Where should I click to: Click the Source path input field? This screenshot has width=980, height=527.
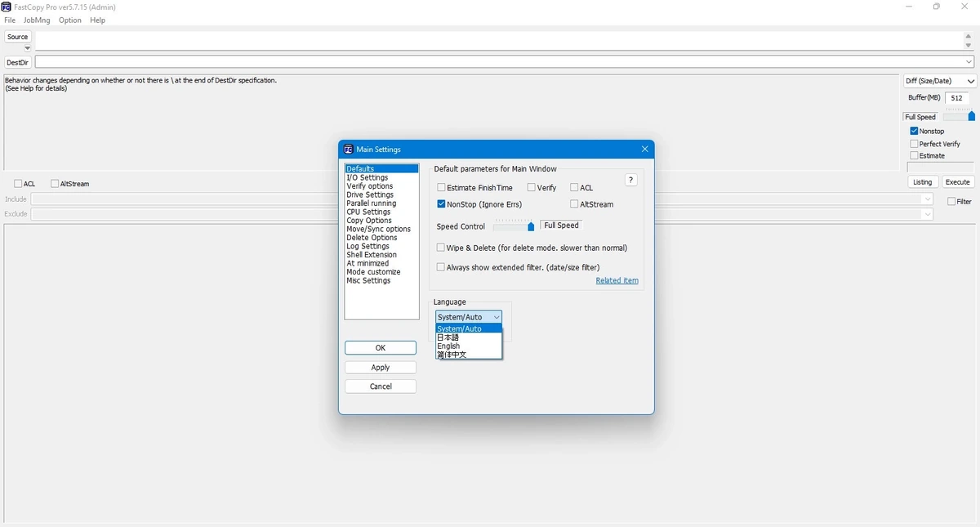click(x=499, y=41)
